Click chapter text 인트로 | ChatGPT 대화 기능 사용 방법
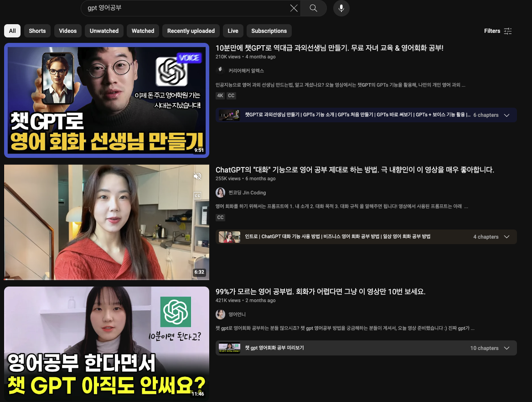The width and height of the screenshot is (532, 402). tap(338, 237)
